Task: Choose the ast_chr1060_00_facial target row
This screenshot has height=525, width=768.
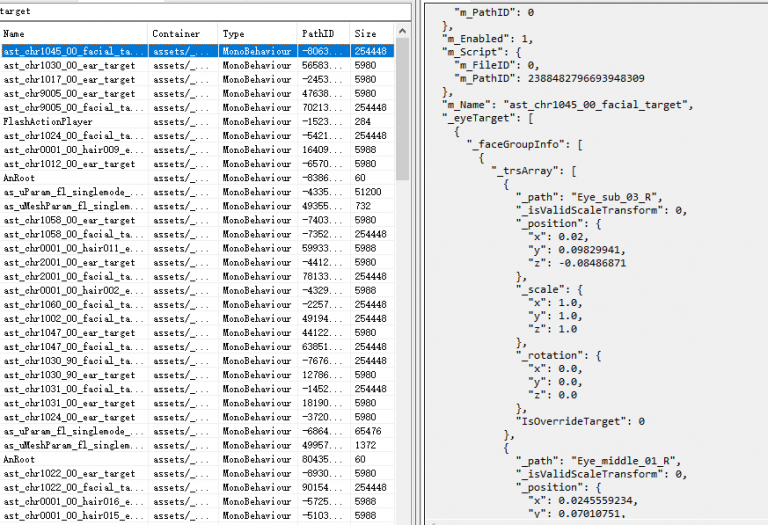Action: click(x=69, y=304)
